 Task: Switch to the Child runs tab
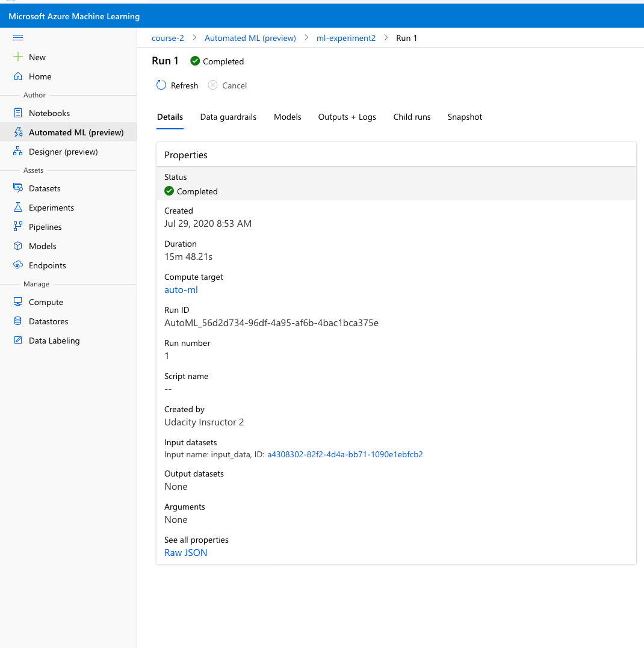click(x=412, y=117)
